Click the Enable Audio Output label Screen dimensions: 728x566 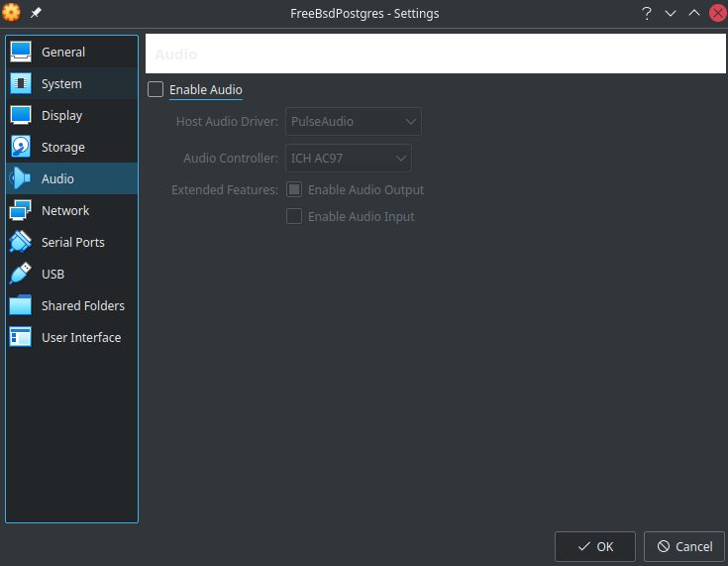(365, 190)
